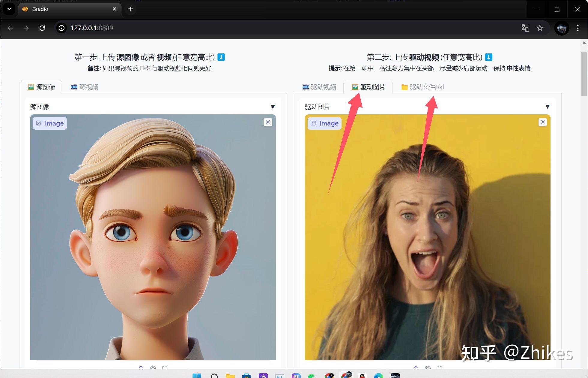Switch to the 源视频 tab
The image size is (588, 378).
pos(85,87)
